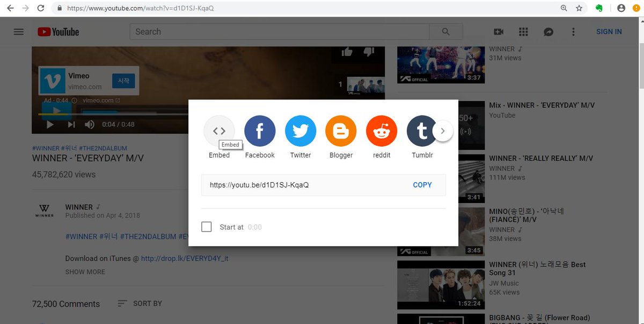Click the ad info icon
The height and width of the screenshot is (324, 644).
[75, 100]
